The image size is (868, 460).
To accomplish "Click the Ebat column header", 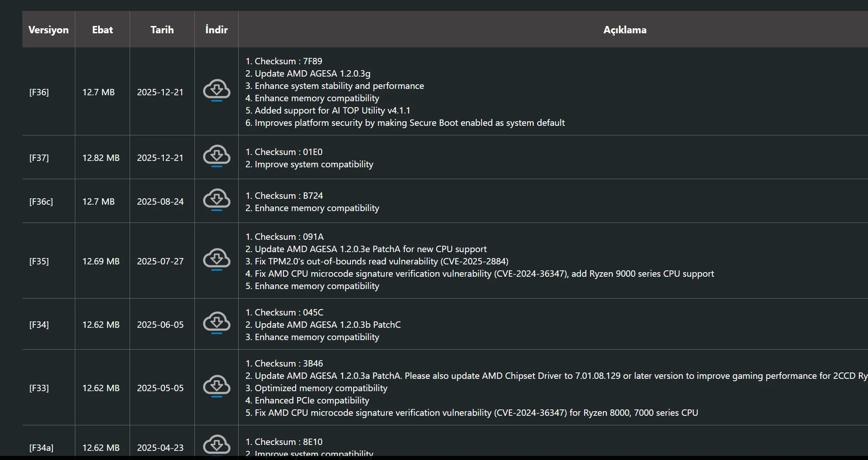I will [x=102, y=30].
